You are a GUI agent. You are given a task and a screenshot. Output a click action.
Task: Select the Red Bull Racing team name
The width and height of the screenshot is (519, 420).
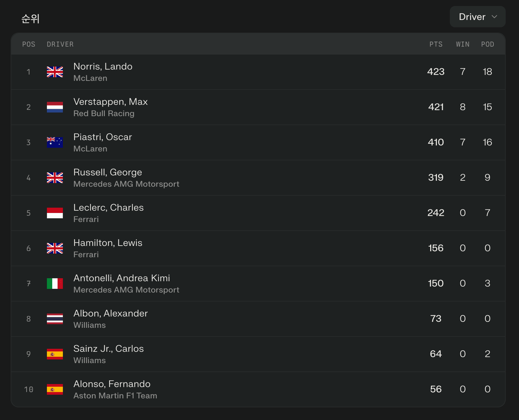coord(104,113)
